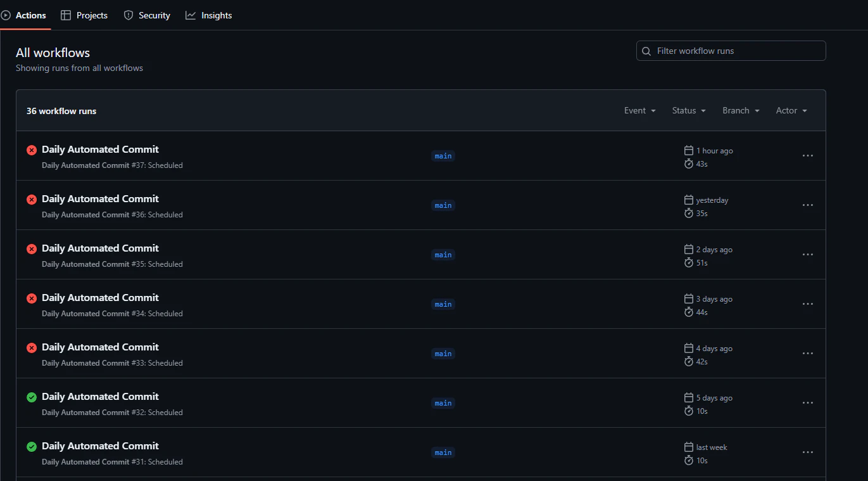Open the Actor filter dropdown

tap(791, 110)
